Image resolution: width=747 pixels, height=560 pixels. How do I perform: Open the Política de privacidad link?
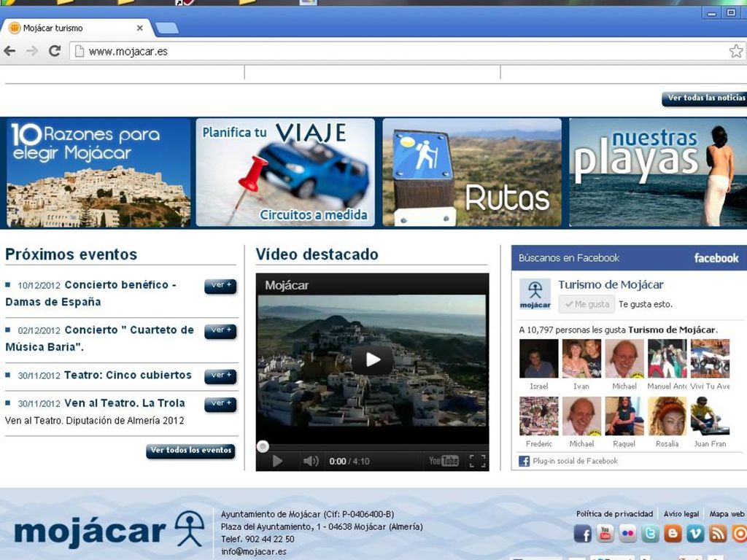pos(614,514)
